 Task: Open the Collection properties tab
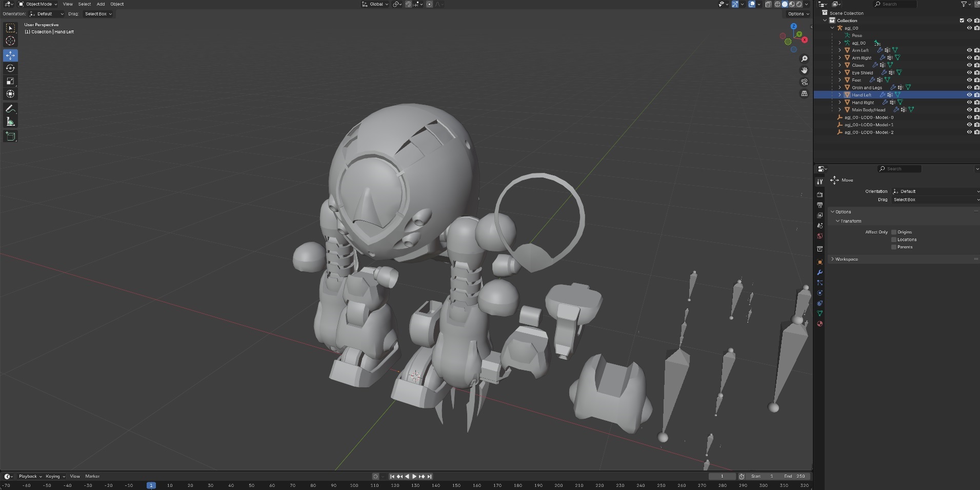click(819, 249)
